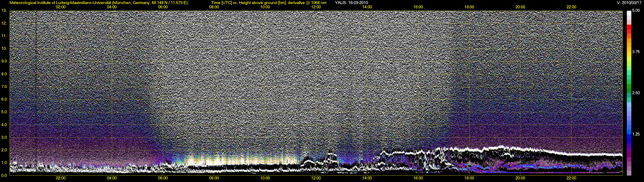Click the 06:00 label on the bottom axis
The image size is (644, 182).
tap(163, 178)
